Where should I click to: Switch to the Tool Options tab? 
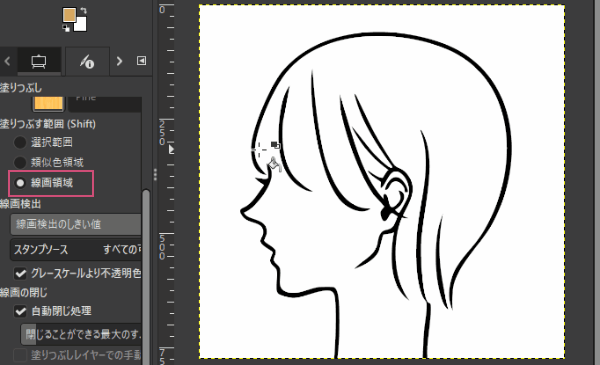click(x=39, y=61)
